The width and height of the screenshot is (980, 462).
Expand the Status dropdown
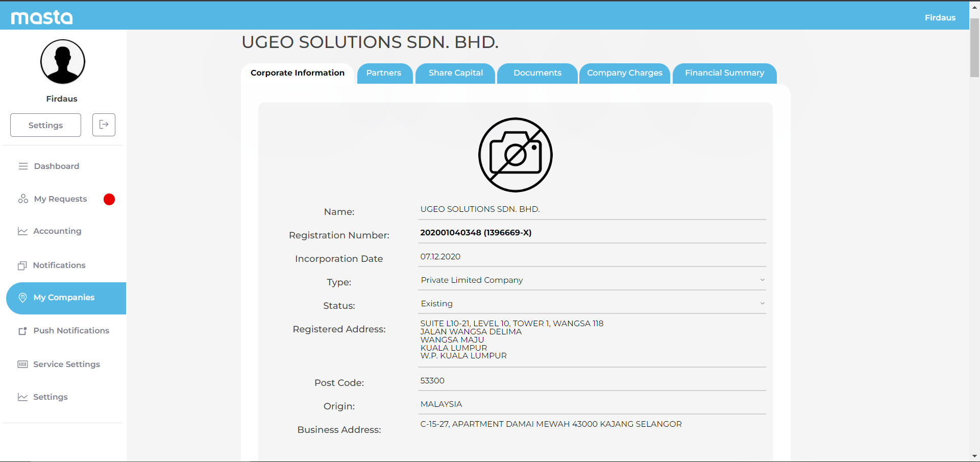click(592, 304)
